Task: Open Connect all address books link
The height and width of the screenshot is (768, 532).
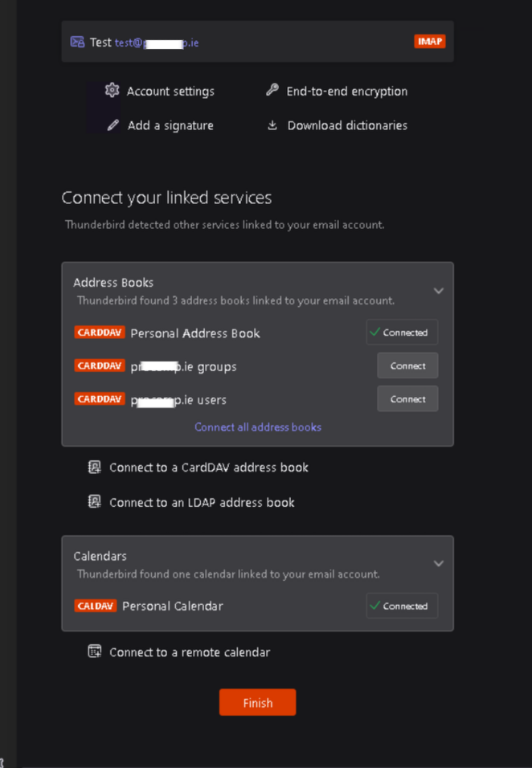Action: tap(258, 427)
